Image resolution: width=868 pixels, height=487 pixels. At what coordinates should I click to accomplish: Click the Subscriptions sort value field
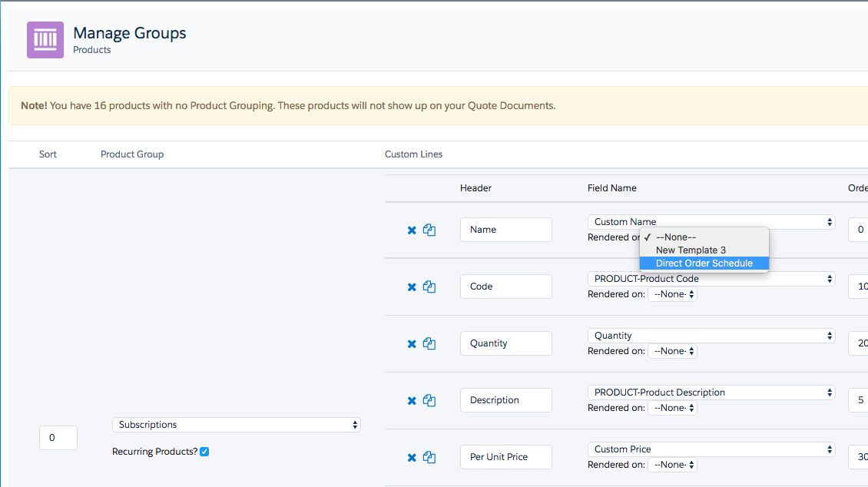click(58, 438)
